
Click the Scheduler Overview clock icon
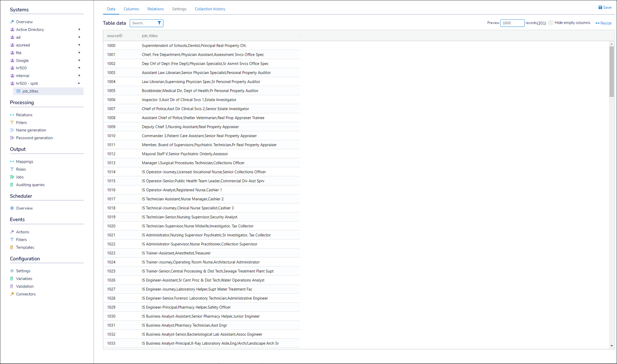click(x=12, y=208)
